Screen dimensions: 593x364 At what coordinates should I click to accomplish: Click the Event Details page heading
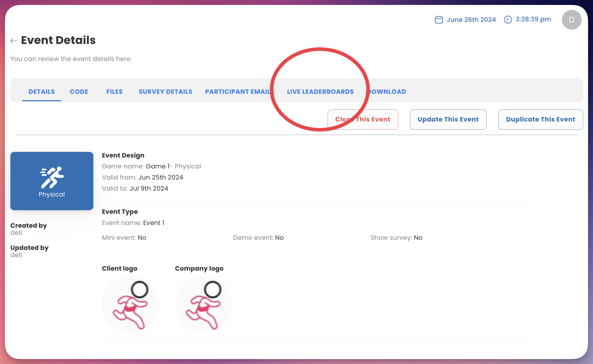click(58, 40)
